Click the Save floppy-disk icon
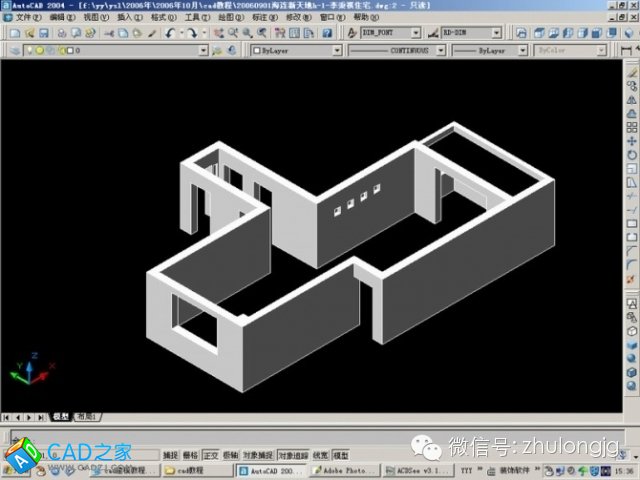The image size is (640, 480). [x=43, y=33]
